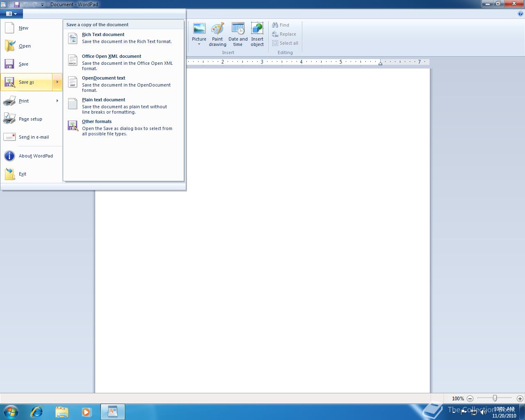Screen dimensions: 525x420
Task: Click the About WordPad info icon
Action: pos(9,156)
